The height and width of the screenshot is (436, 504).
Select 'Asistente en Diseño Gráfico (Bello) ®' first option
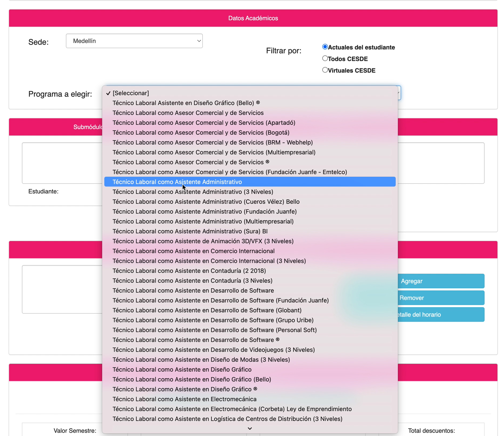(186, 103)
